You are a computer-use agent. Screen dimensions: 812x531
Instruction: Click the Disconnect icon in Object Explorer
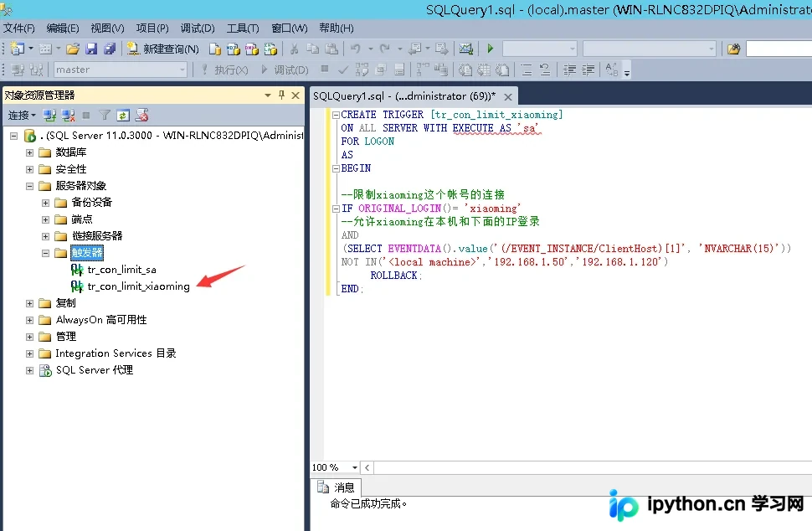[x=69, y=115]
